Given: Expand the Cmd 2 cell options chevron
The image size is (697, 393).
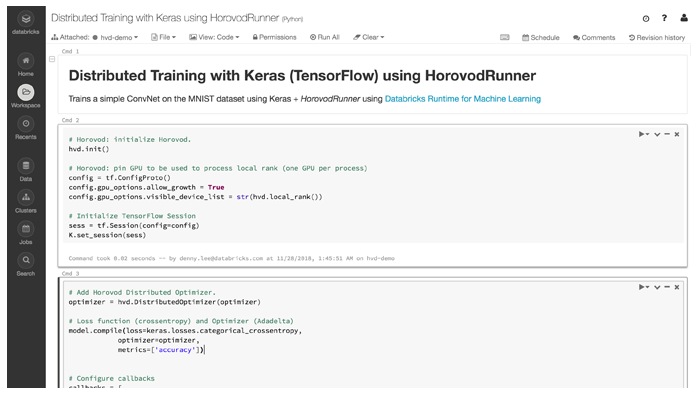Looking at the screenshot, I should (x=657, y=134).
